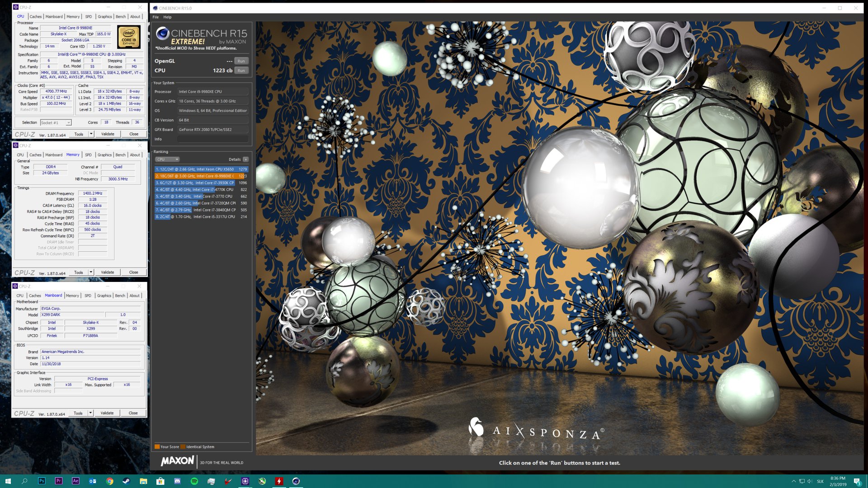Run the OpenGL benchmark test
The width and height of the screenshot is (868, 488).
tap(241, 61)
